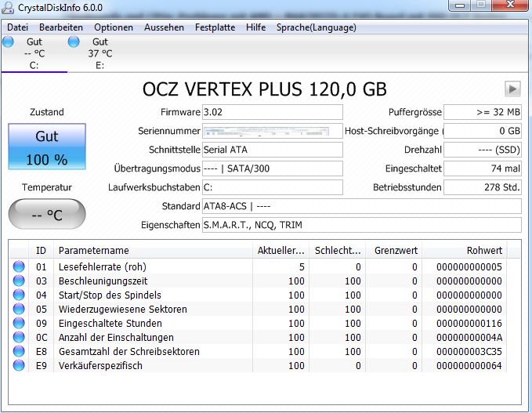Select the Lesefehlerrate (roh) parameter name
This screenshot has width=532, height=413.
pyautogui.click(x=103, y=266)
